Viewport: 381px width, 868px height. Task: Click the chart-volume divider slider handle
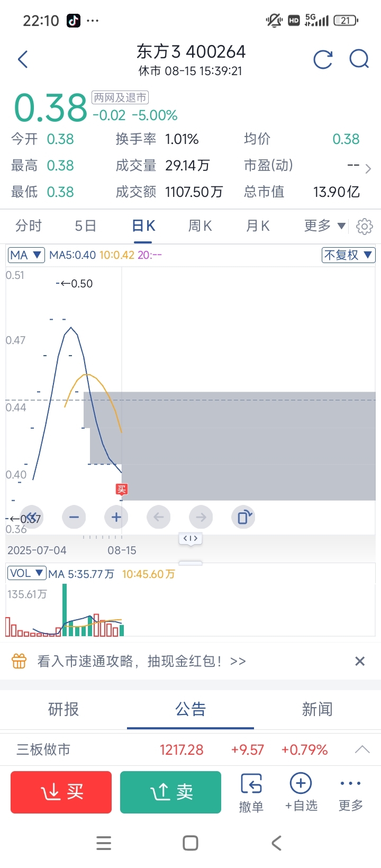(x=190, y=539)
